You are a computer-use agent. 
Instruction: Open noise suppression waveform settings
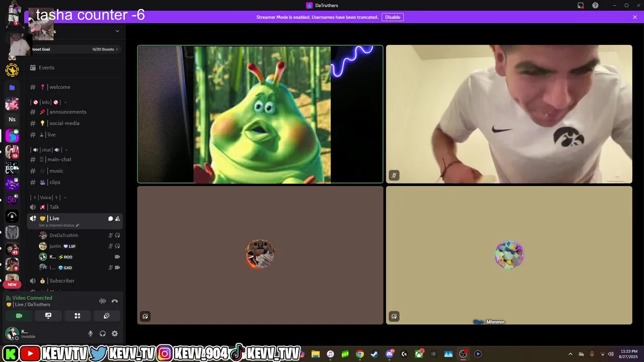103,301
